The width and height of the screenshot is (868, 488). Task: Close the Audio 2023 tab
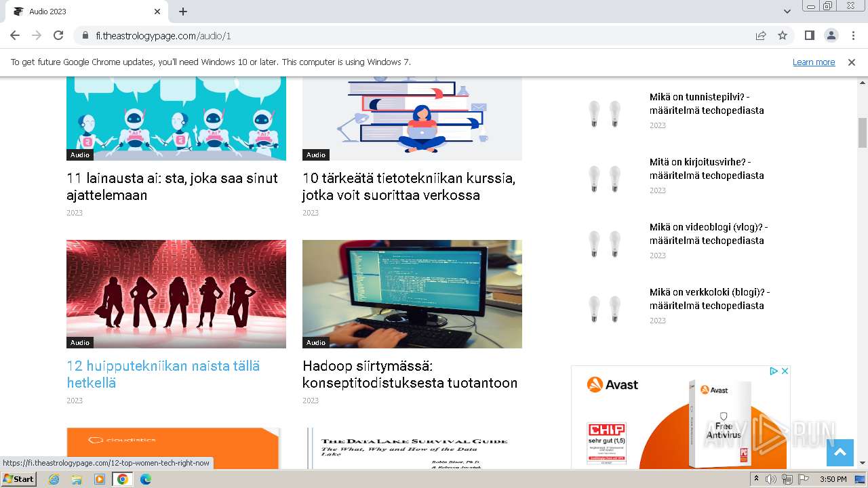[x=157, y=12]
